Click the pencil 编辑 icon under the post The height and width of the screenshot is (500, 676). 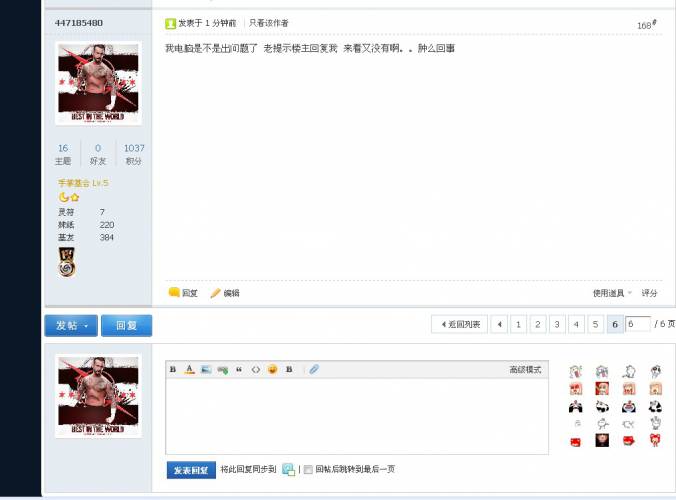pos(215,293)
